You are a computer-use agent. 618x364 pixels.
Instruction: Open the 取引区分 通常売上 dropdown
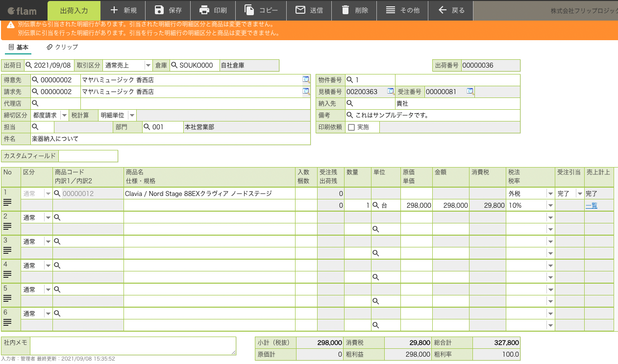[x=148, y=65]
